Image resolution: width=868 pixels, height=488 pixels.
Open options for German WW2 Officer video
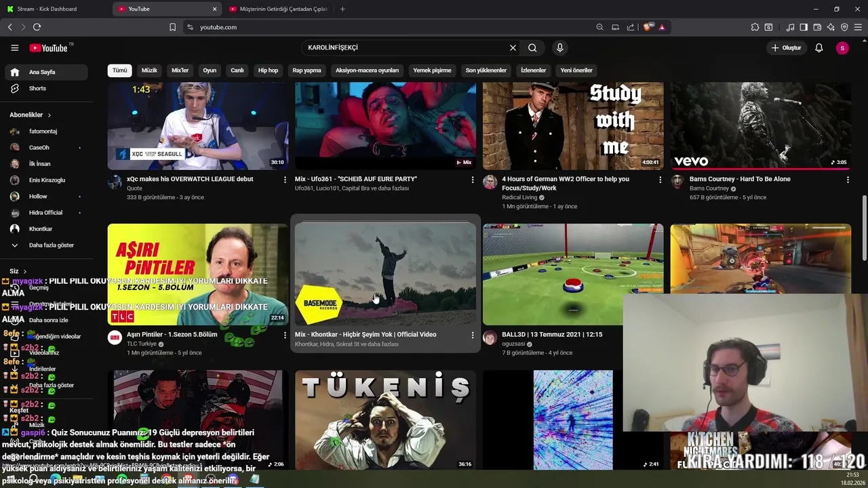click(x=660, y=180)
